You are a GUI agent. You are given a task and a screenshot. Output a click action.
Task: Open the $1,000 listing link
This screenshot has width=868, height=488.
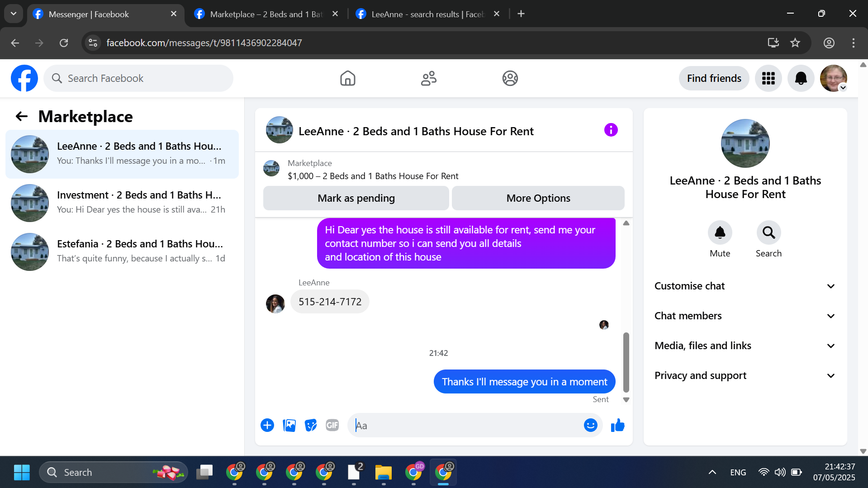(373, 176)
